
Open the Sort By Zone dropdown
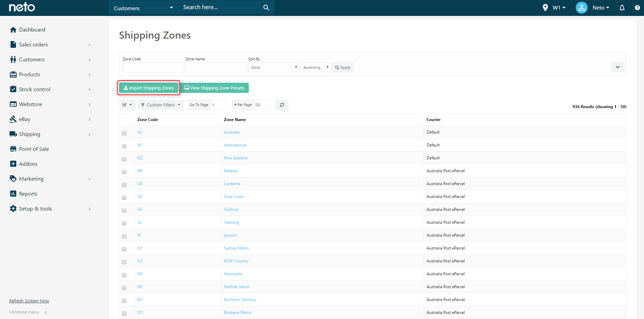click(274, 67)
